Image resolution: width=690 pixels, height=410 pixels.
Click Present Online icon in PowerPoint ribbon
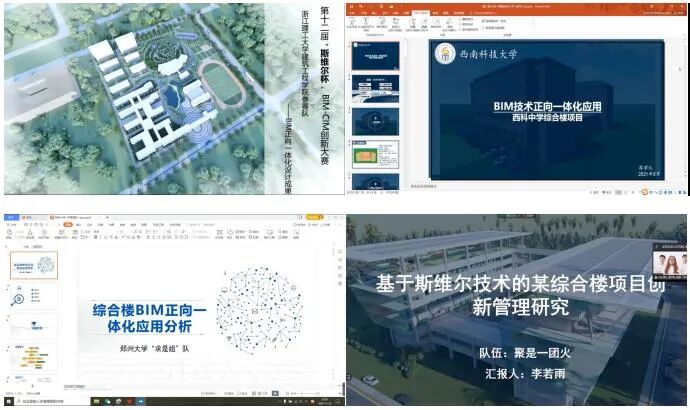382,21
